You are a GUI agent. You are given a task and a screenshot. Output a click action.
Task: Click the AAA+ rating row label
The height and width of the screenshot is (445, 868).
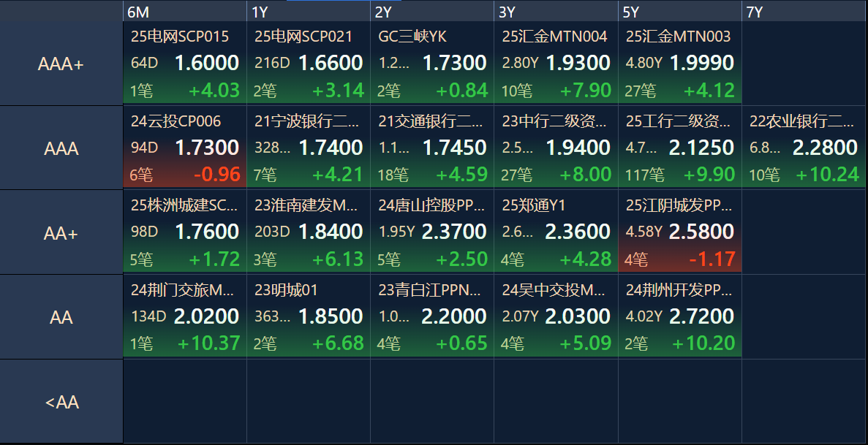pos(61,64)
